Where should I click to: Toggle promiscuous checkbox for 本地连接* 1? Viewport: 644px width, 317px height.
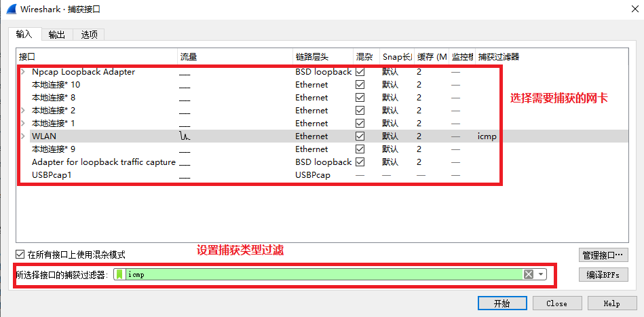(x=360, y=123)
